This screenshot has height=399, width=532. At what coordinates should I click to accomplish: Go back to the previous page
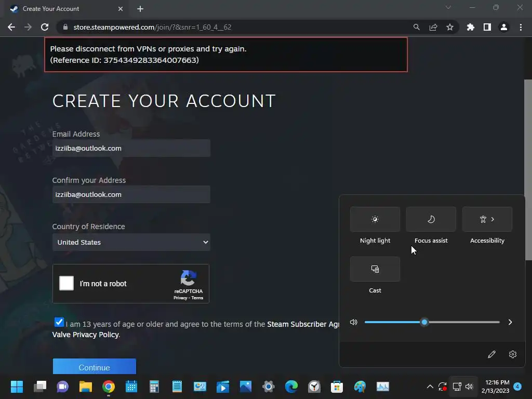pos(11,27)
